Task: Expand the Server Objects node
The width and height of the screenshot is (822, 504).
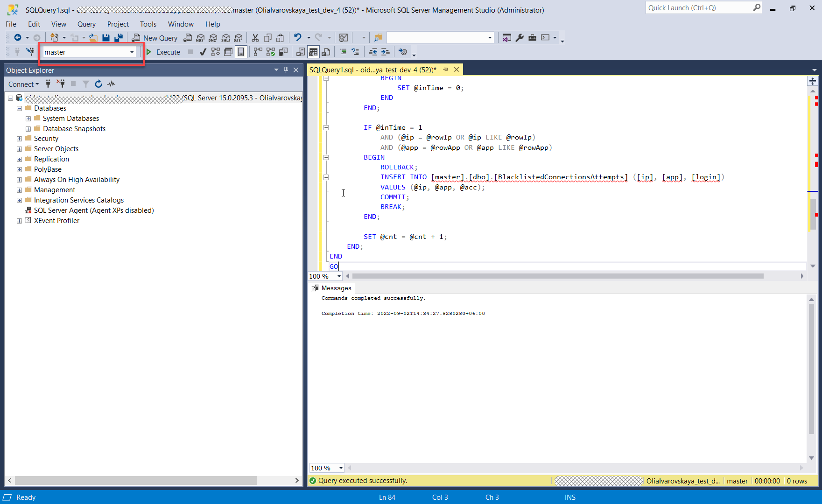Action: coord(19,149)
